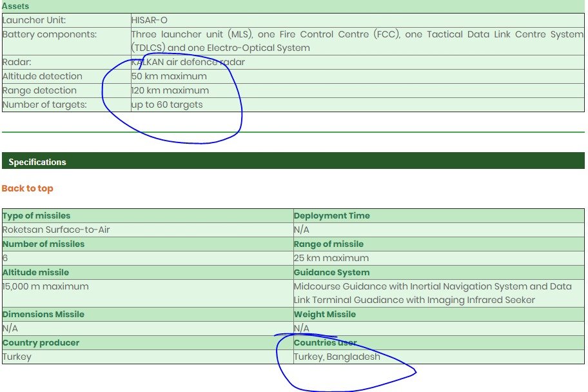Select the 'Launcher Unit:' label cell
Image resolution: width=588 pixels, height=392 pixels.
[66, 20]
